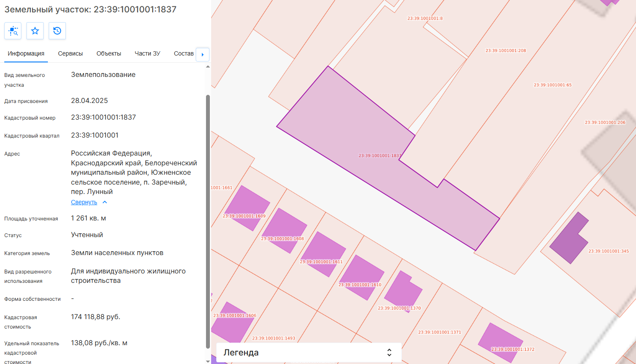636x364 pixels.
Task: Click the scroll-up arrow of info panel
Action: click(208, 67)
